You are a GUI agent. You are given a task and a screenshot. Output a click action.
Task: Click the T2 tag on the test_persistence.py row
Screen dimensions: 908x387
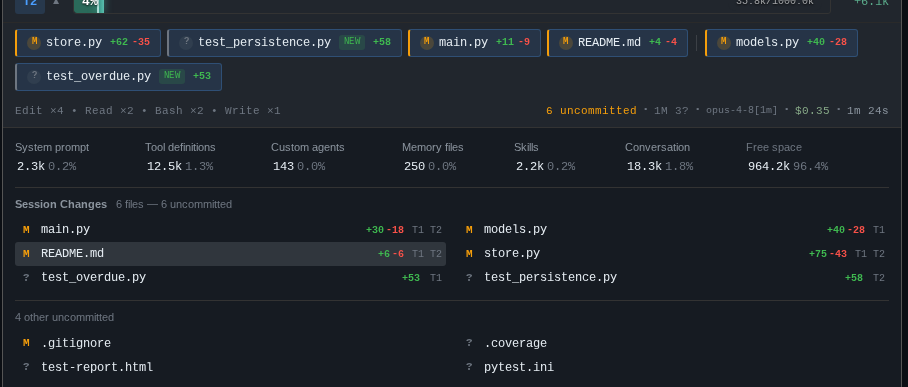[878, 278]
